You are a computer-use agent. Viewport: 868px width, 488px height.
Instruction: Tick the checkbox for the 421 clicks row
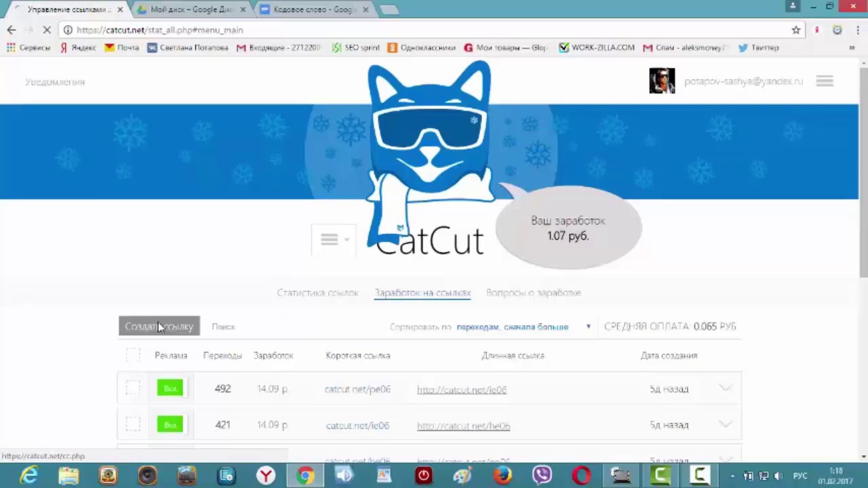click(133, 425)
